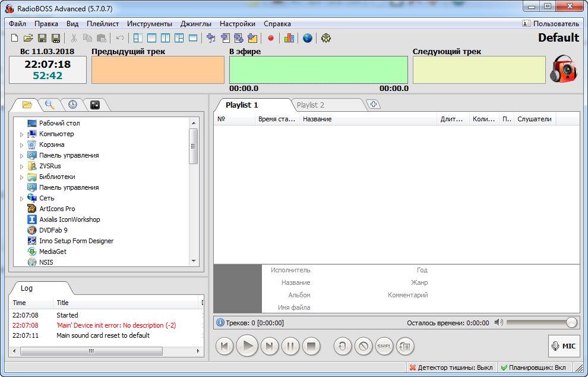The width and height of the screenshot is (588, 377).
Task: Click the red Record button in toolbar
Action: click(271, 38)
